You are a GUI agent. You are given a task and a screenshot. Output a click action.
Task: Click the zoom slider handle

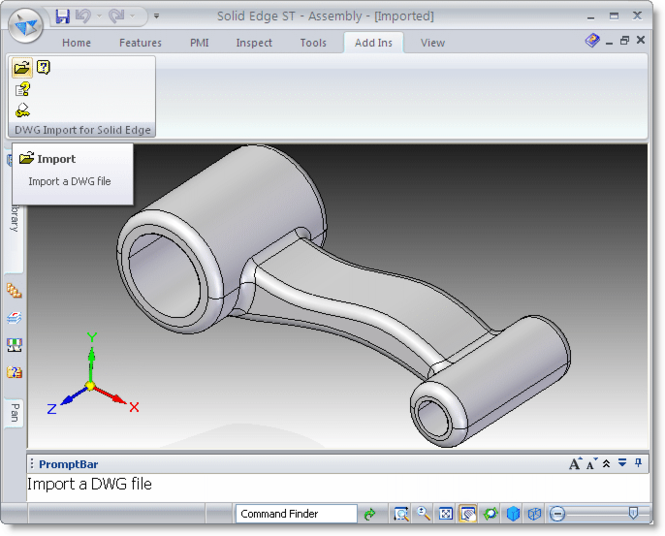(633, 513)
